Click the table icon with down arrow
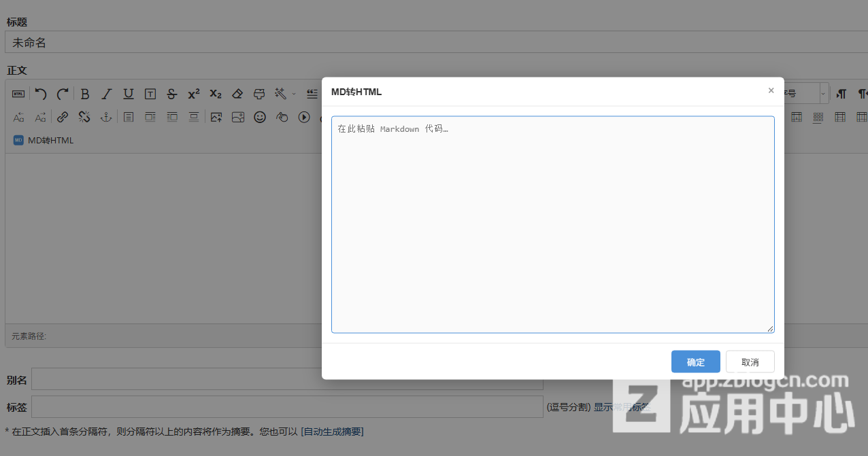 (797, 117)
